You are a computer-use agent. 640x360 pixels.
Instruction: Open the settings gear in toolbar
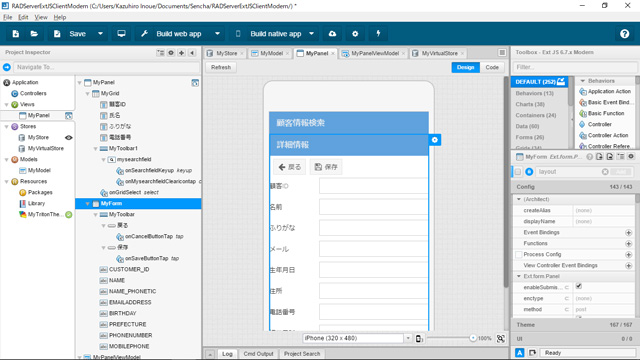click(x=355, y=34)
